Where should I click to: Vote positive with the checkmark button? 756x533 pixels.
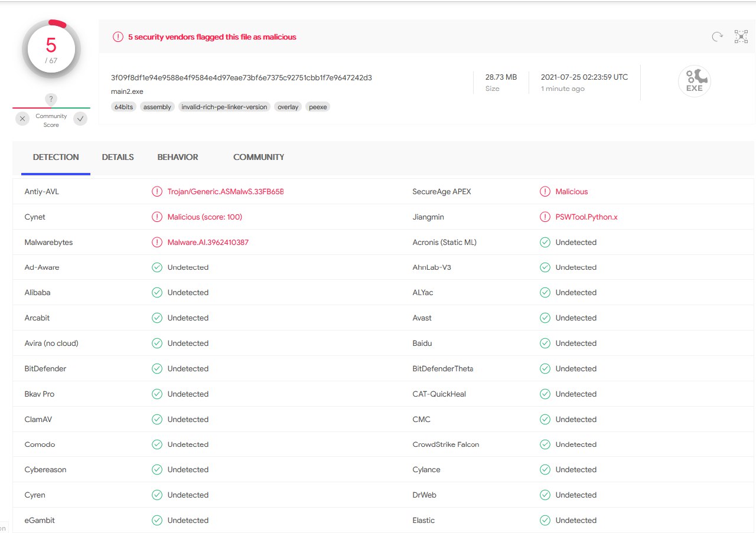click(80, 119)
